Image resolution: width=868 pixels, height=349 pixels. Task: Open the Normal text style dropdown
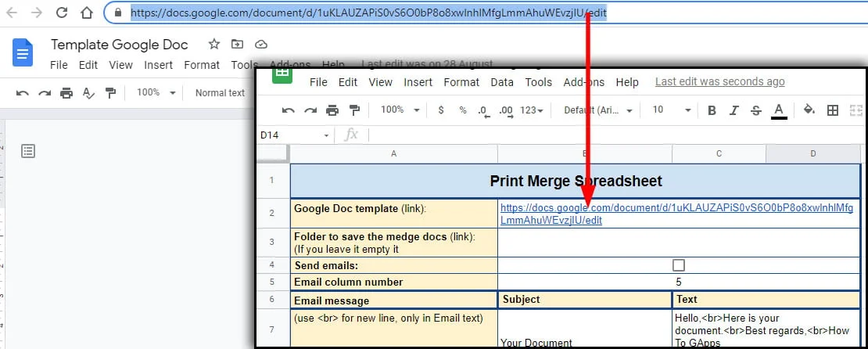pyautogui.click(x=221, y=92)
